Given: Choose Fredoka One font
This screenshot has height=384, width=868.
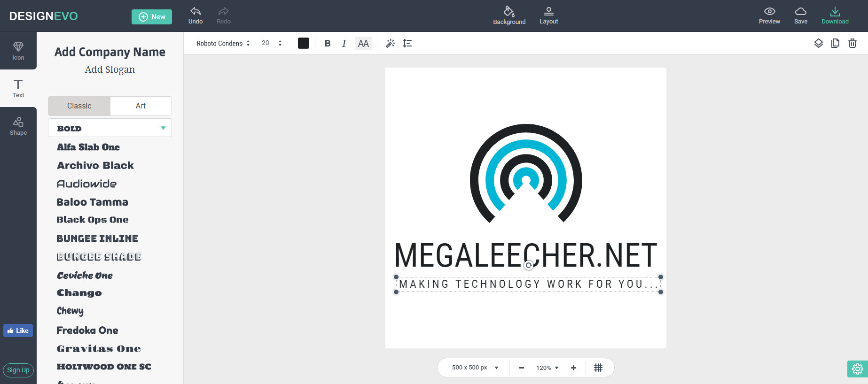Looking at the screenshot, I should tap(87, 330).
